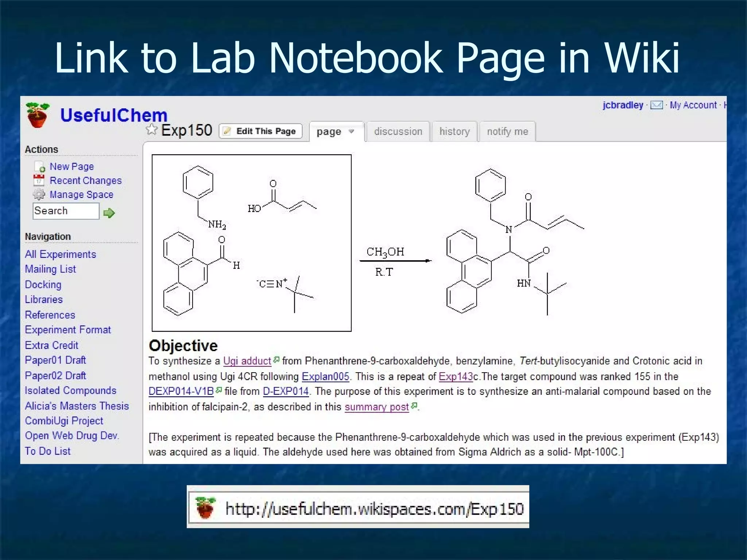
Task: Click the boxed reactants scheme image
Action: [x=252, y=243]
